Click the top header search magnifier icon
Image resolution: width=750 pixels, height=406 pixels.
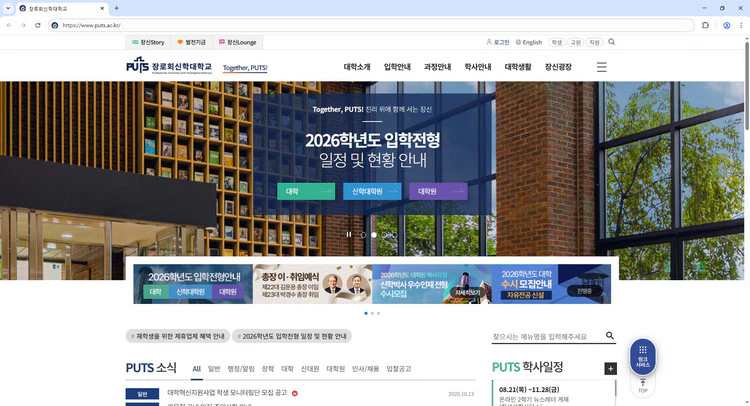click(x=611, y=42)
